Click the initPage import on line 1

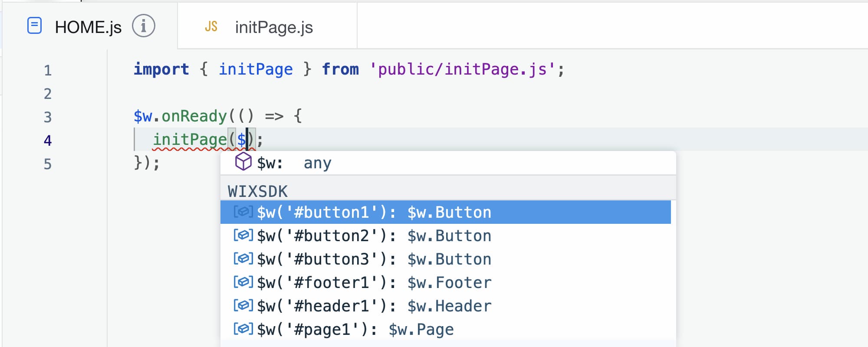click(255, 69)
